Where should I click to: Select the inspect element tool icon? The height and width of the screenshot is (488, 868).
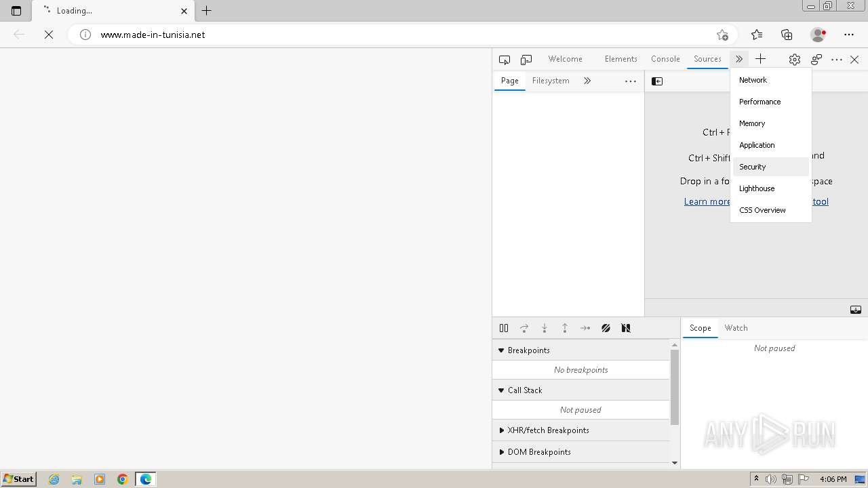(x=504, y=60)
